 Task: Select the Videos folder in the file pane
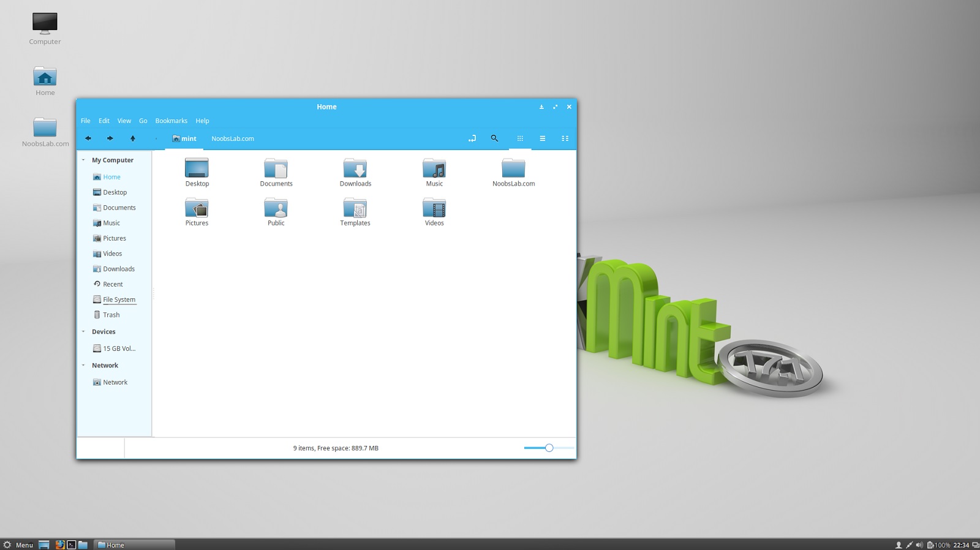[434, 212]
